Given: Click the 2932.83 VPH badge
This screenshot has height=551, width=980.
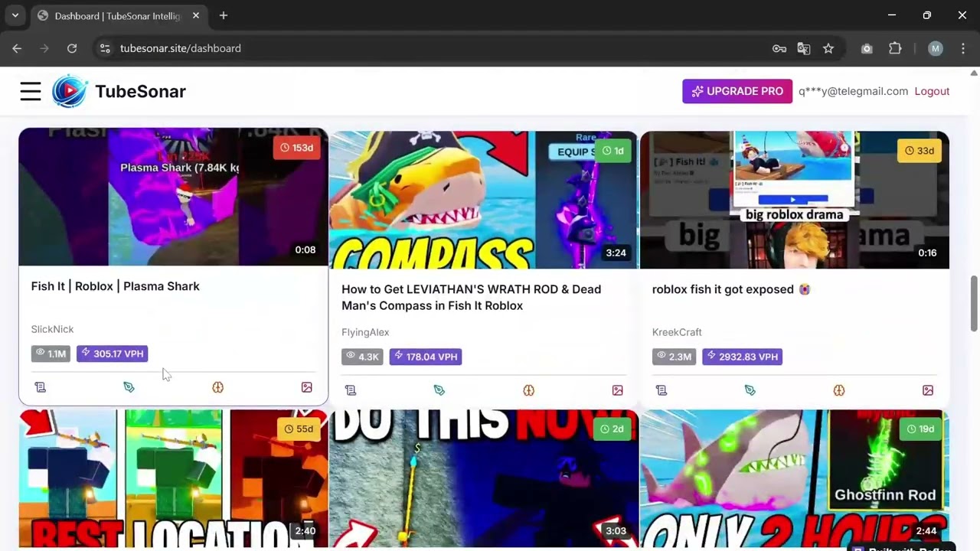Looking at the screenshot, I should coord(742,357).
